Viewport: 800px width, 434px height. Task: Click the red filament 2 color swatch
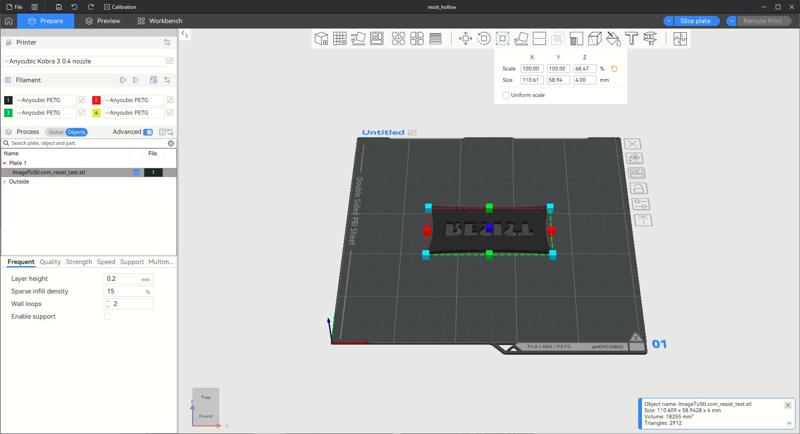coord(96,100)
